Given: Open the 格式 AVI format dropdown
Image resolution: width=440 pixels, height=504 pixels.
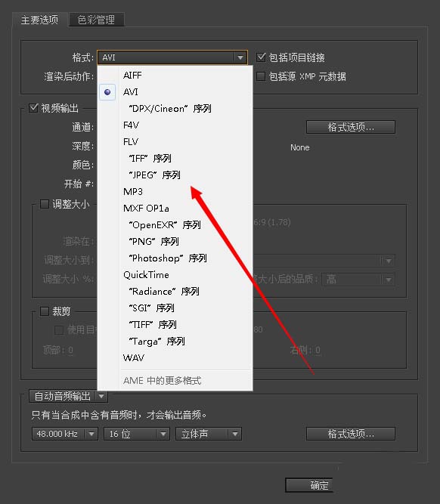Looking at the screenshot, I should point(172,57).
